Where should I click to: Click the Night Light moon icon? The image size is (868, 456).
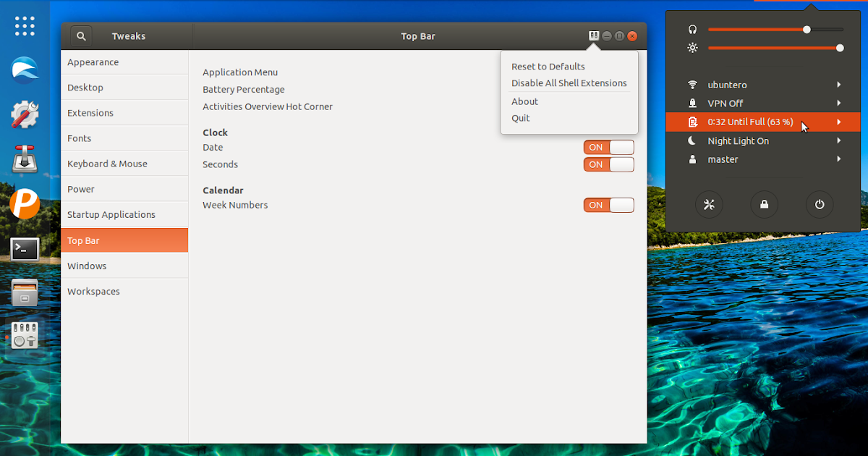point(693,140)
